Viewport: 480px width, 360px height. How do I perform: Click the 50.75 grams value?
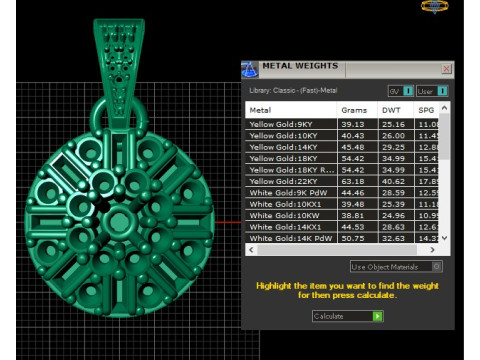coord(353,238)
